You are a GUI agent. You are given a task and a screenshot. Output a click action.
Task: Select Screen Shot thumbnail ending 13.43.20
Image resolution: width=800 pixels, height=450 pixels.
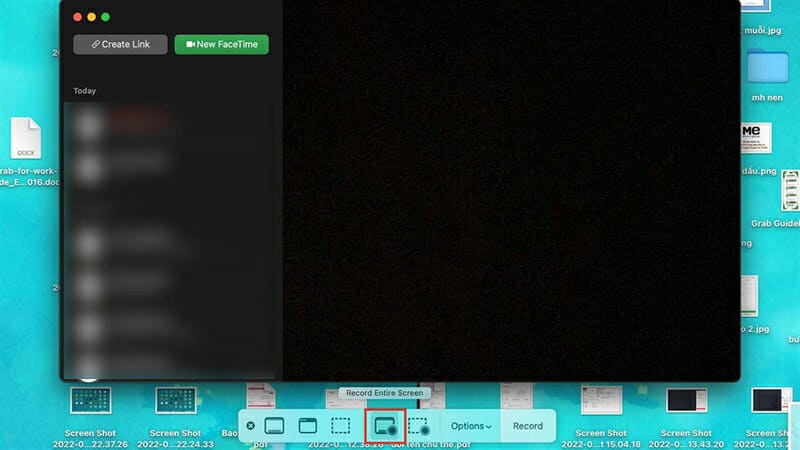click(686, 400)
